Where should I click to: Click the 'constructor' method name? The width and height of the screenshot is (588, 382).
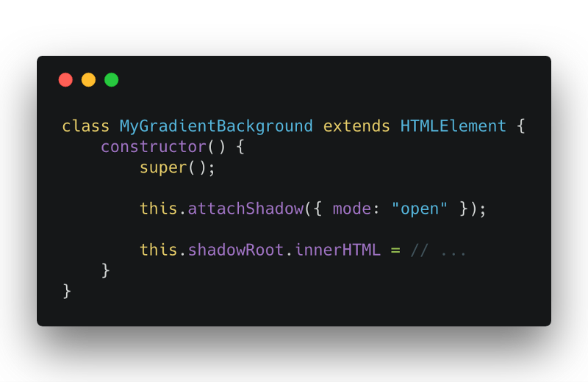pos(154,147)
